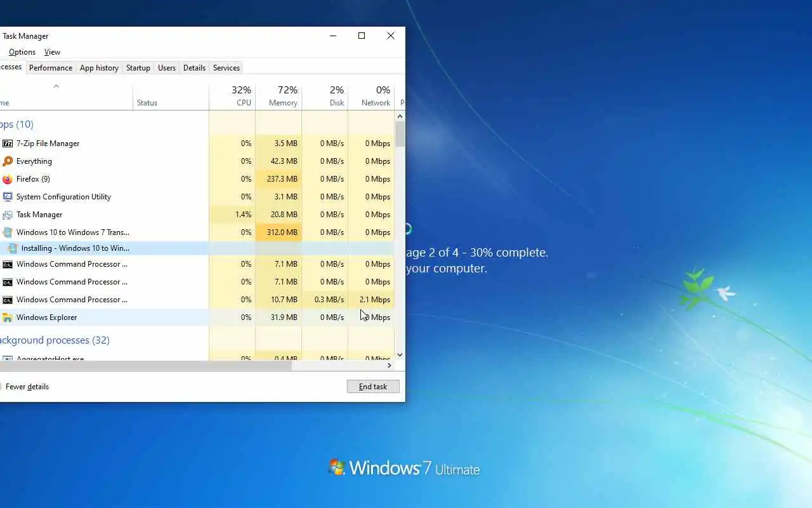
Task: Click the Firefox icon in the process list
Action: [x=8, y=179]
